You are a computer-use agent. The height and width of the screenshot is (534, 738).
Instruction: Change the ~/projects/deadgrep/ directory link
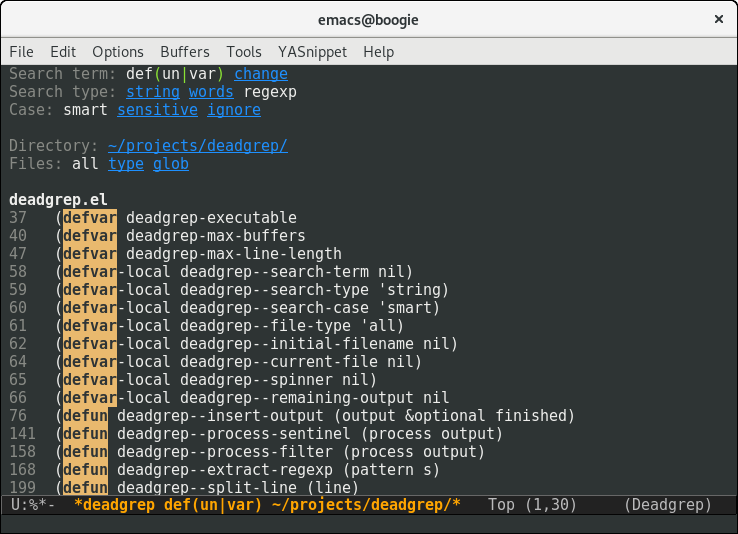[x=198, y=146]
